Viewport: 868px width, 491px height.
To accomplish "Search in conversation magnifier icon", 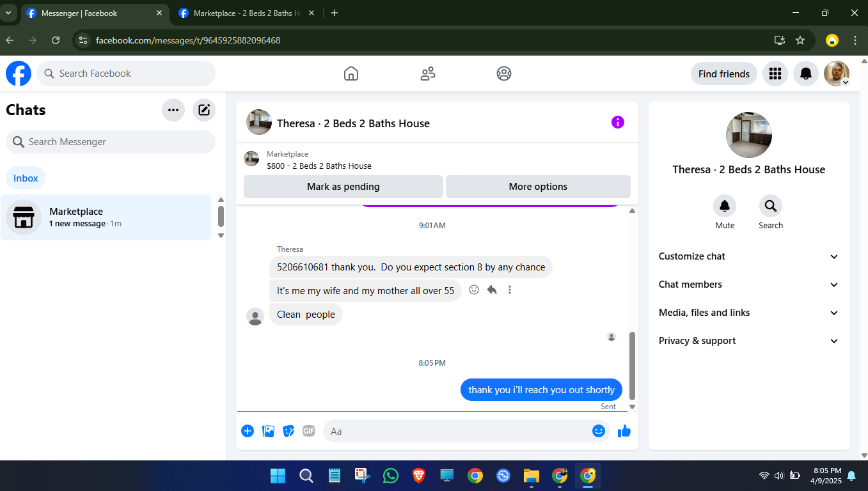I will pyautogui.click(x=771, y=206).
